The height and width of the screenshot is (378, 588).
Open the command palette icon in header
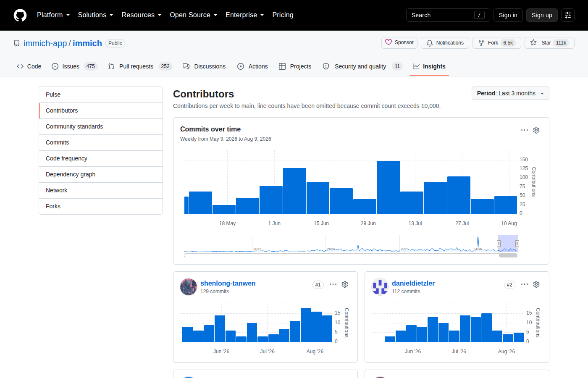[x=568, y=15]
